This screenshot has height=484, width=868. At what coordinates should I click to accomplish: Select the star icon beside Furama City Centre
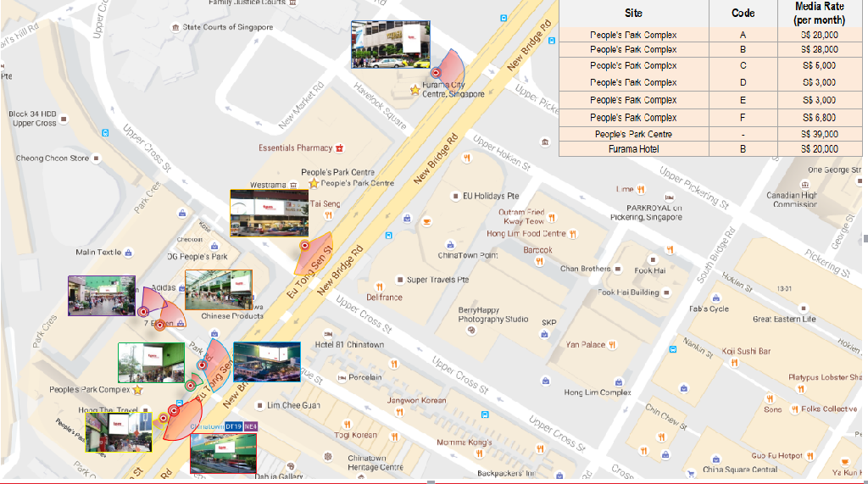[415, 90]
